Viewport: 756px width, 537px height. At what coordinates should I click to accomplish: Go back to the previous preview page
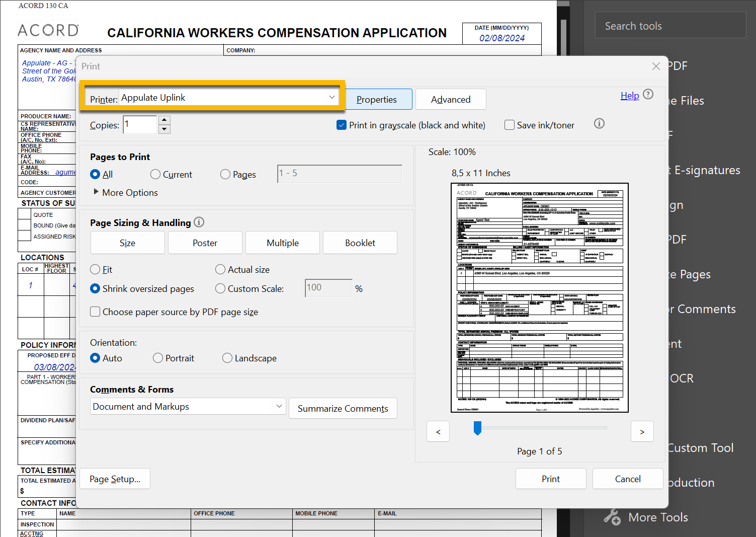(x=438, y=431)
